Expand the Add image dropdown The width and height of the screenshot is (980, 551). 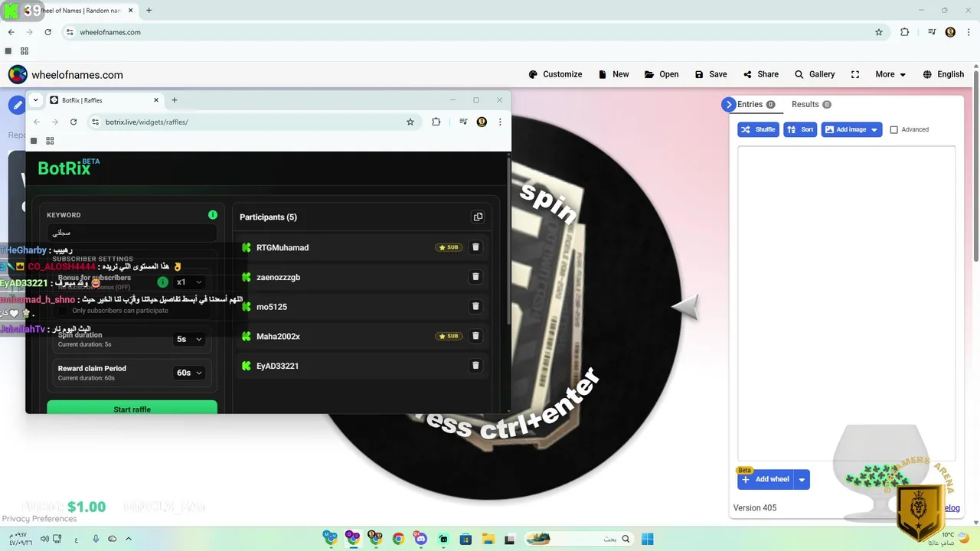(875, 129)
